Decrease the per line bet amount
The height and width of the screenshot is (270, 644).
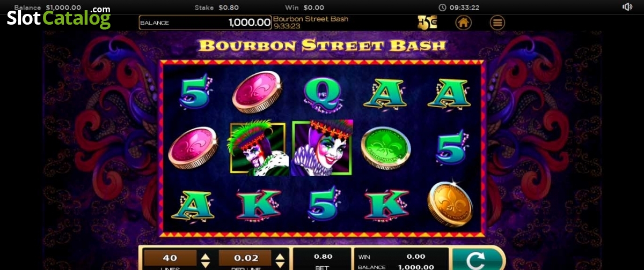280,264
